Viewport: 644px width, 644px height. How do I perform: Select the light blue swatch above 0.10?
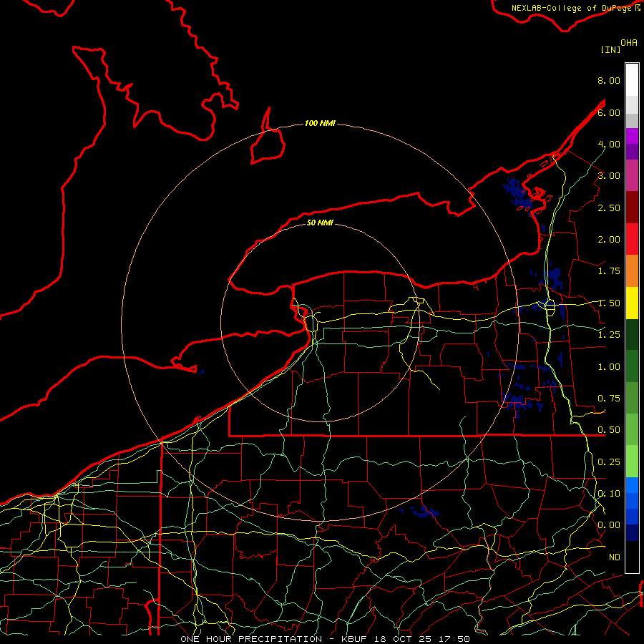point(632,485)
